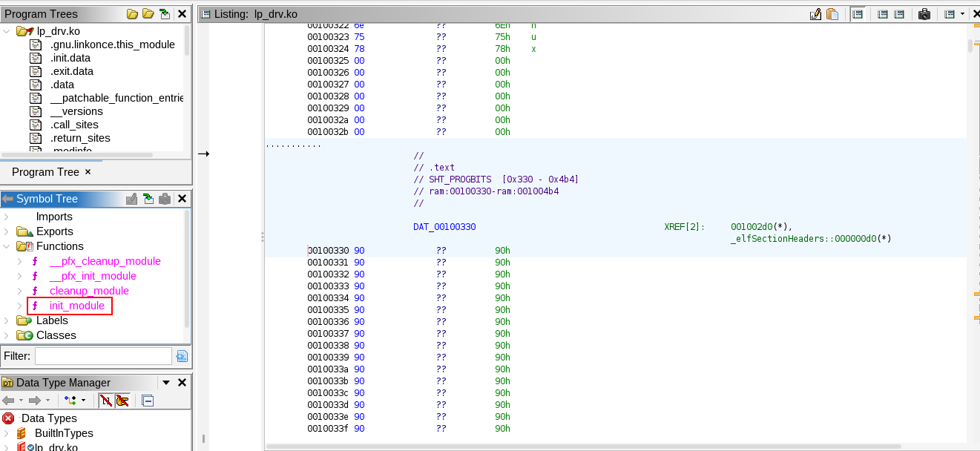Viewport: 980px width, 451px height.
Task: Expand the Labels node
Action: [7, 320]
